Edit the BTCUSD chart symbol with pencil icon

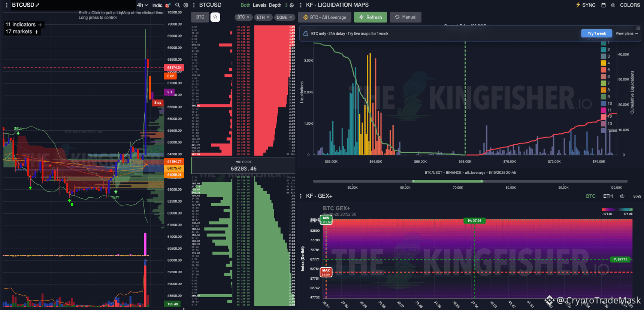coord(37,5)
